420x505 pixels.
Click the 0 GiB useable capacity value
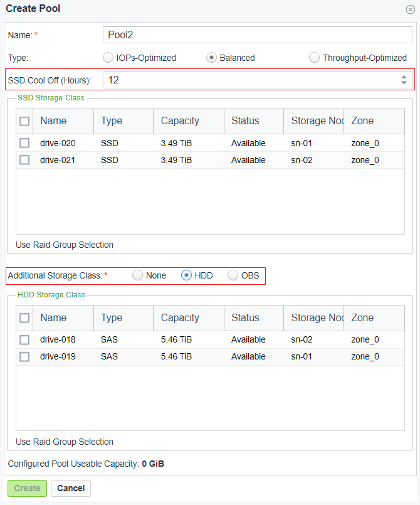tap(153, 464)
